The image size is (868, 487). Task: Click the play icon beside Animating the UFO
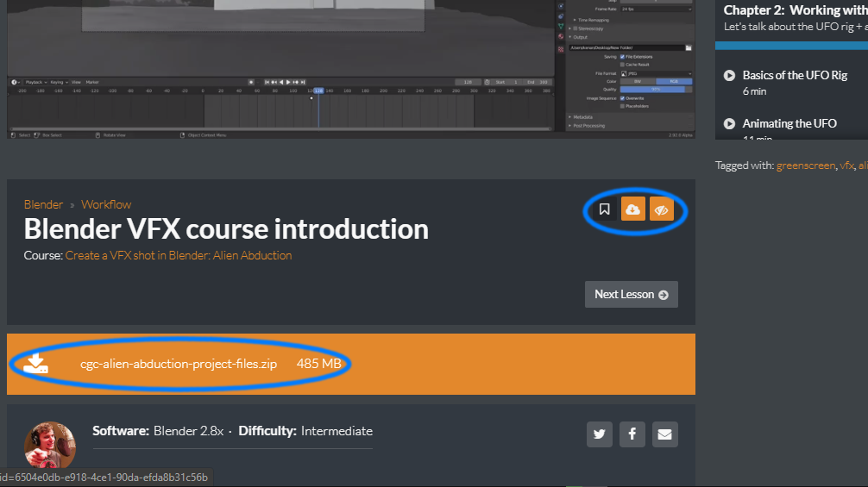730,124
